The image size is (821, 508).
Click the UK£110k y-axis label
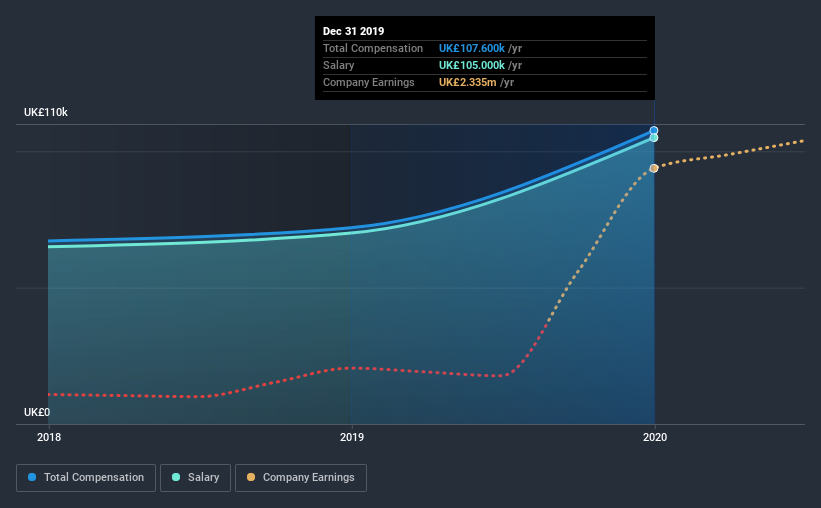[46, 113]
